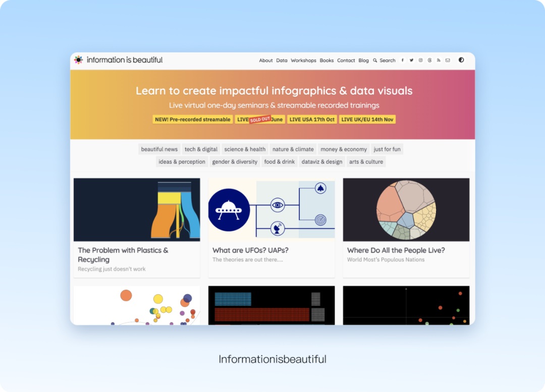Select NEW! Pre-recorded streamable button
545x392 pixels.
(193, 119)
